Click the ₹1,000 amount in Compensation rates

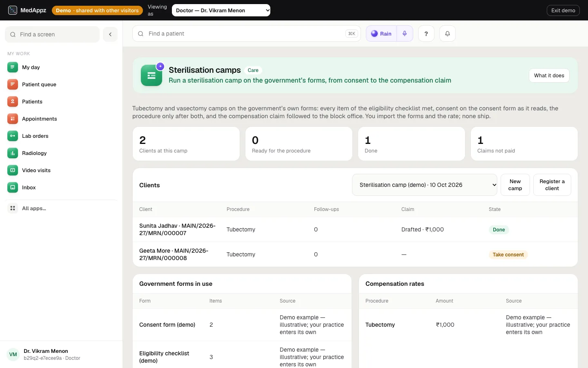click(x=445, y=325)
